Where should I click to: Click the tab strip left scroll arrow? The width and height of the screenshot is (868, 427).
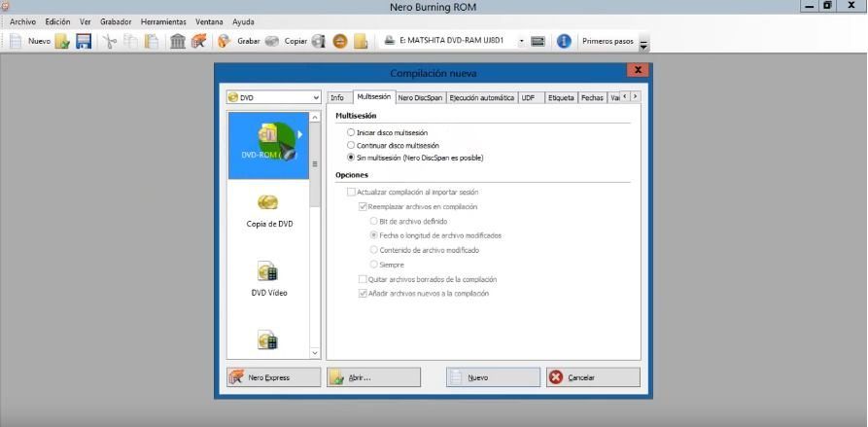click(625, 96)
